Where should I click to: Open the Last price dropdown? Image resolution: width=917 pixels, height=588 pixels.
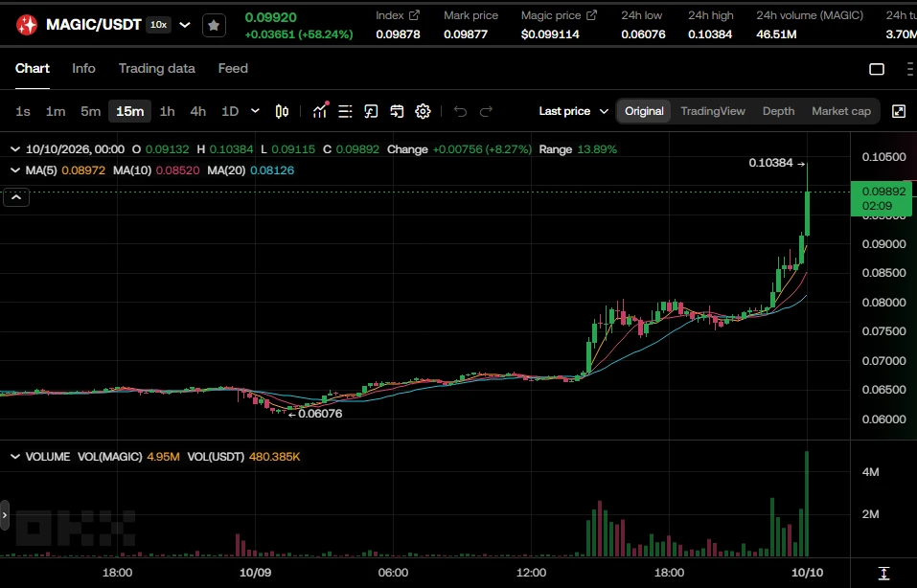[x=573, y=111]
